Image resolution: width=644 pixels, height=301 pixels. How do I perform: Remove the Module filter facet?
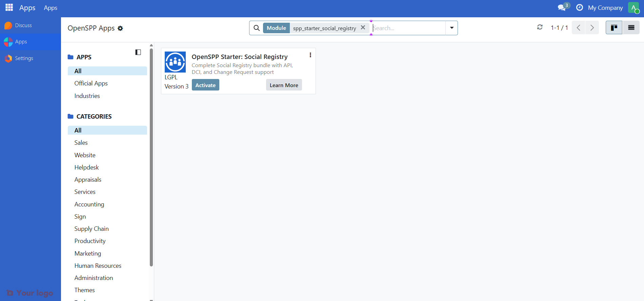[363, 27]
